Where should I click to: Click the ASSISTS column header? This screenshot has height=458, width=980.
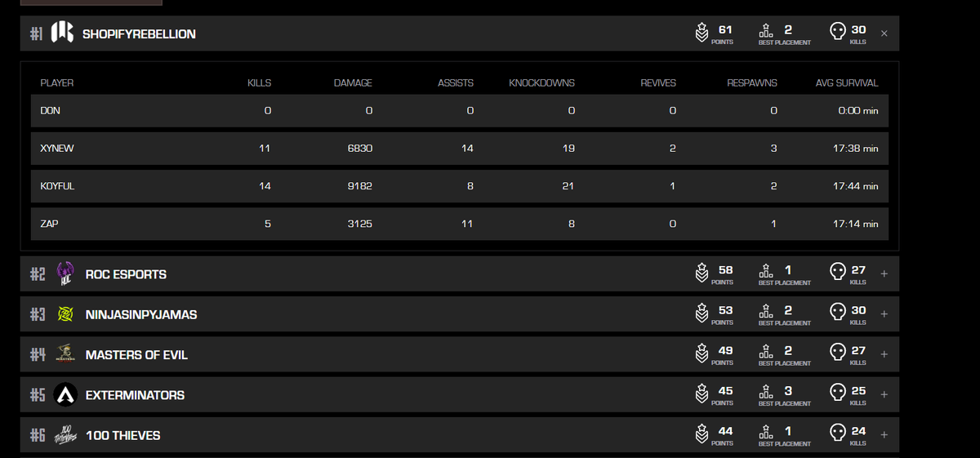click(x=456, y=83)
